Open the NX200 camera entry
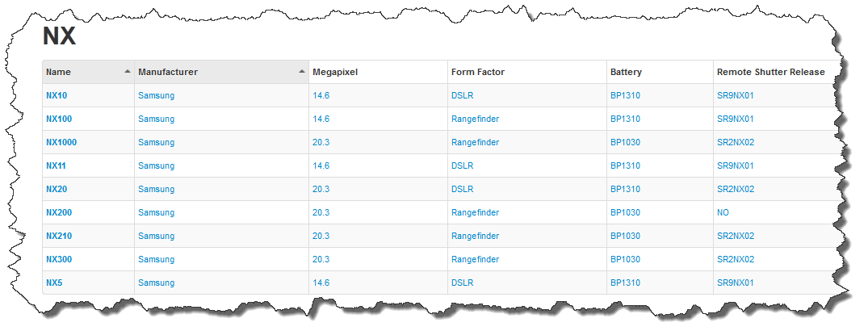Viewport: 868px width, 335px height. pyautogui.click(x=59, y=212)
